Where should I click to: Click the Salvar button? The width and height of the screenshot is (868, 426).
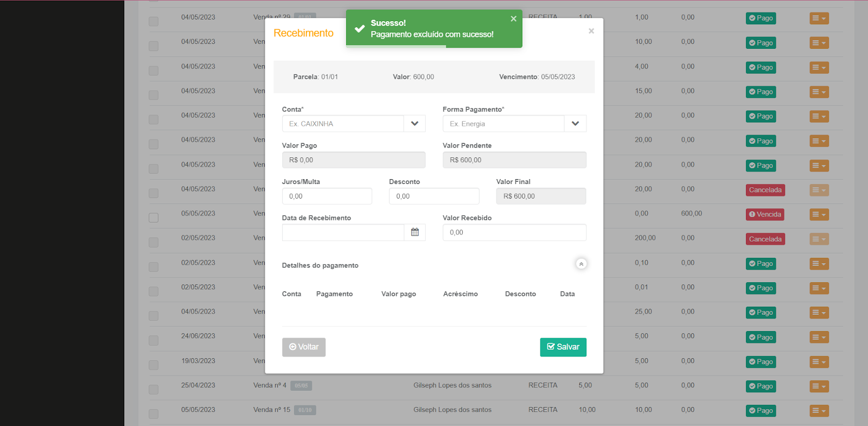click(x=563, y=347)
